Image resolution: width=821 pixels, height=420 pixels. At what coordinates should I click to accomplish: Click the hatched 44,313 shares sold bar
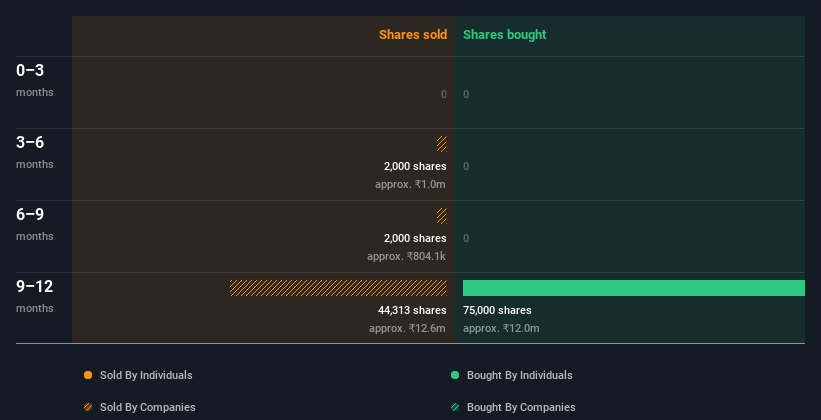[338, 288]
